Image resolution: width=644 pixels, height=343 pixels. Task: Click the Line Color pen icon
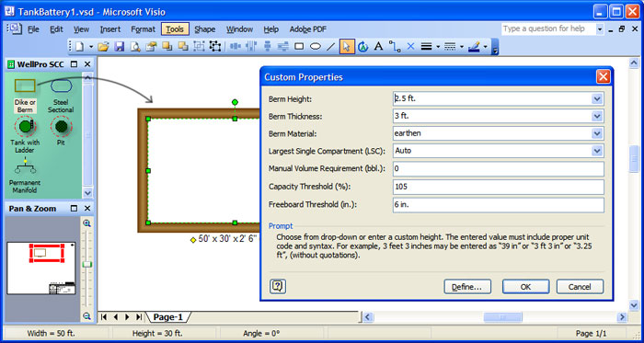tap(474, 46)
